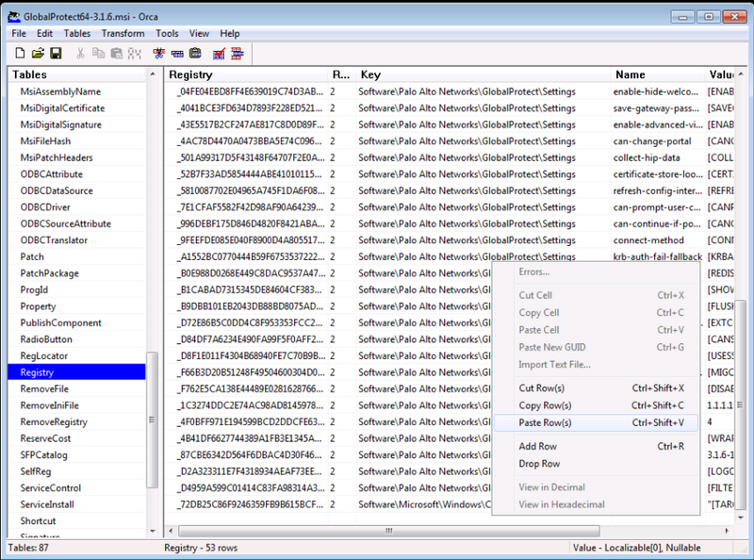Select Copy Row(s) from context menu
The height and width of the screenshot is (560, 754).
[x=544, y=405]
